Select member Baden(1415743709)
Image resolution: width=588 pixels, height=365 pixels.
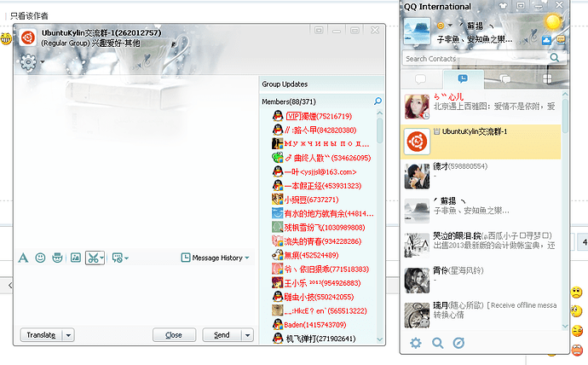point(315,325)
